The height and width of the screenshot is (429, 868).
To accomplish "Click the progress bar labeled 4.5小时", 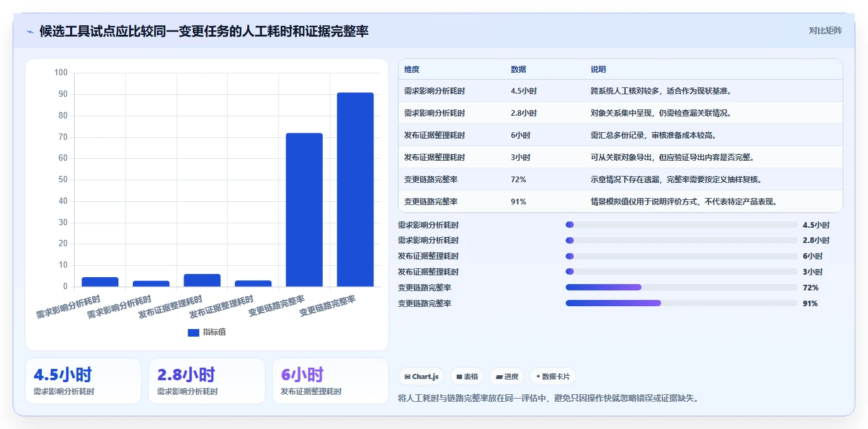I will point(681,225).
